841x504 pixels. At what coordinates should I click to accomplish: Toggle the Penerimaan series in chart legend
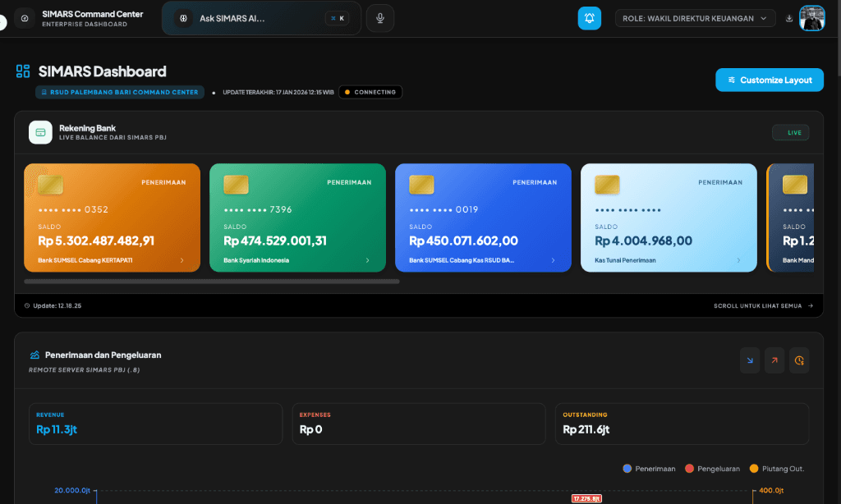[x=649, y=469]
